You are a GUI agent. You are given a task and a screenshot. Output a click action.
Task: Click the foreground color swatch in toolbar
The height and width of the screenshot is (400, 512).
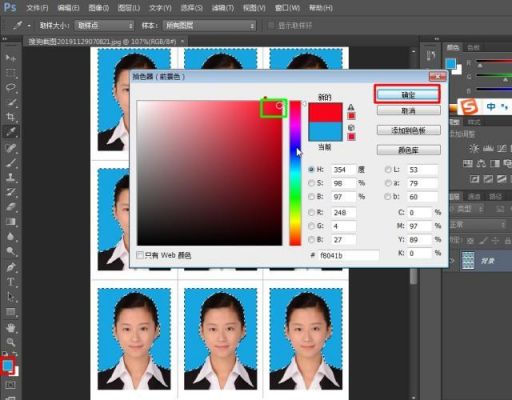[x=8, y=366]
